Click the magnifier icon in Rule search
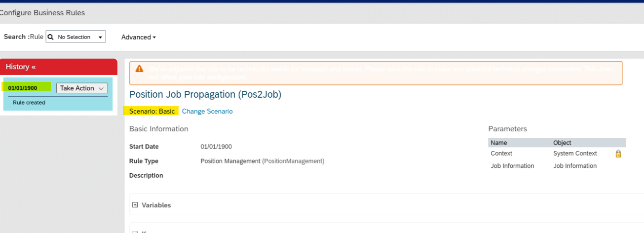This screenshot has width=644, height=233. click(x=50, y=37)
